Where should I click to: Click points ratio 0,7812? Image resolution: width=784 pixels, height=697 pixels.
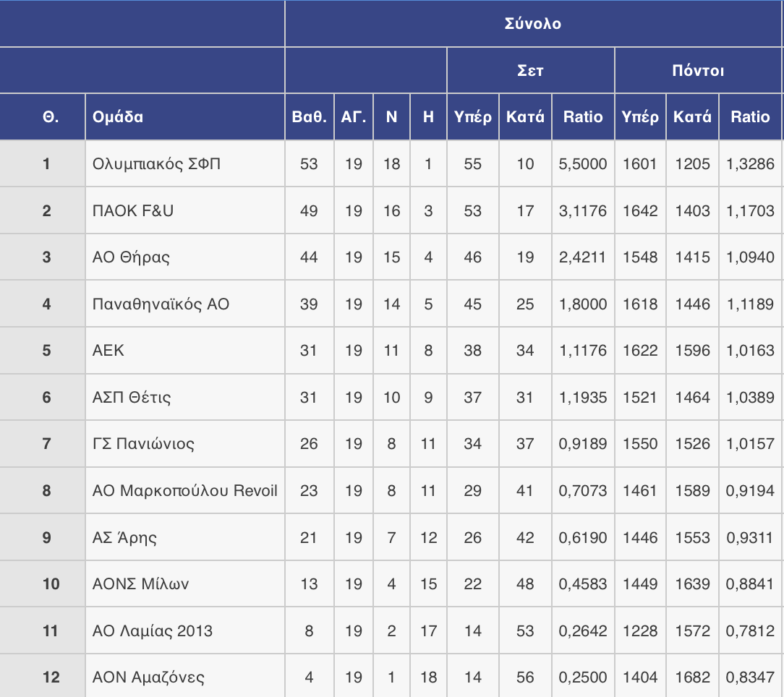click(x=750, y=631)
